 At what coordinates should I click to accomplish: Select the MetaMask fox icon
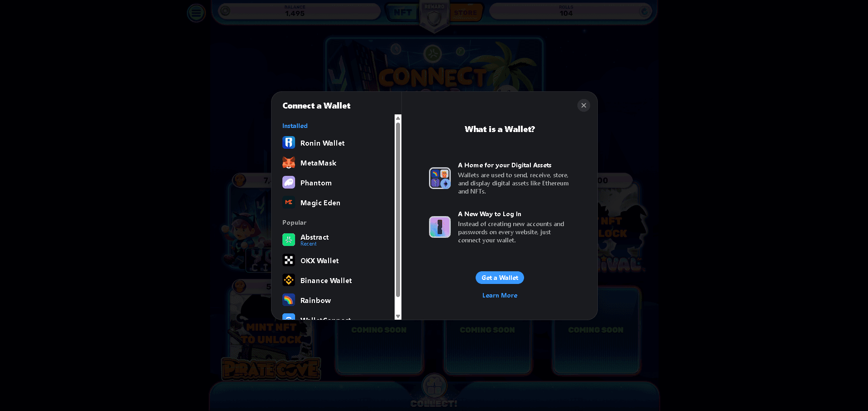coord(288,163)
